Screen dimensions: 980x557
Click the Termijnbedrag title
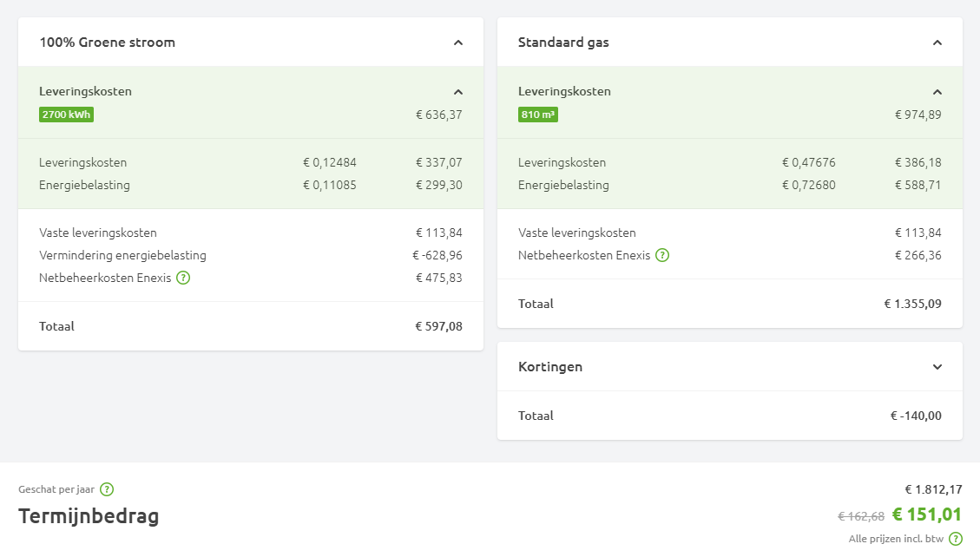click(x=89, y=516)
